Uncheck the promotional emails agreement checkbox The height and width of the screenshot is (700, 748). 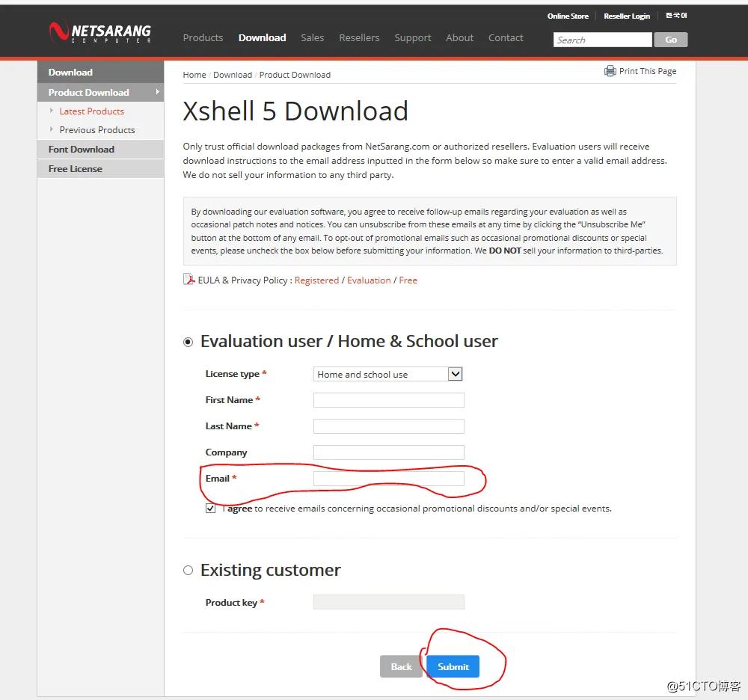click(x=210, y=509)
